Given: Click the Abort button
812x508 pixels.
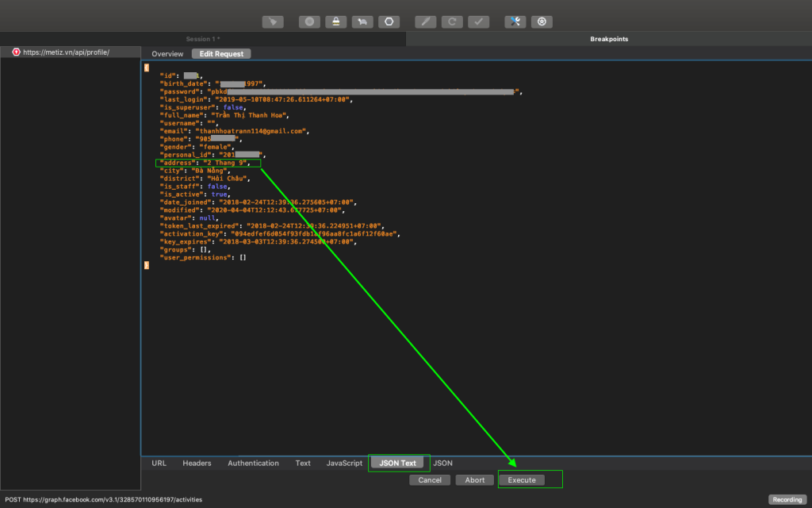Looking at the screenshot, I should pyautogui.click(x=475, y=480).
